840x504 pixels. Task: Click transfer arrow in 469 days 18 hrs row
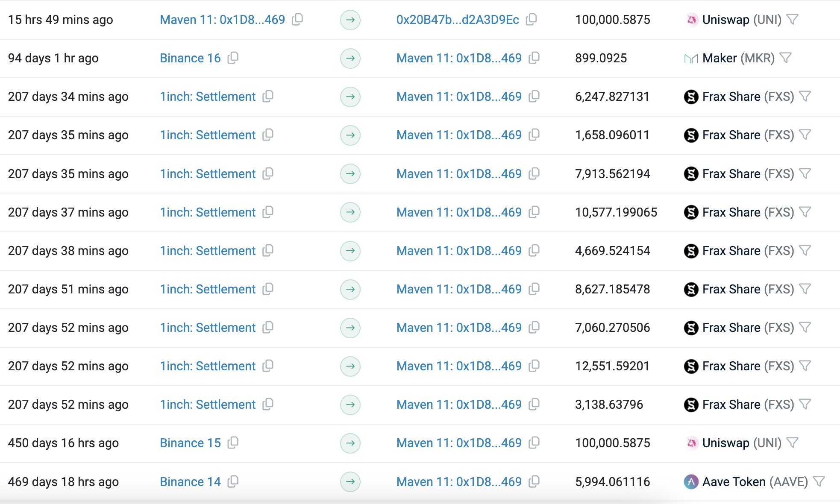[x=350, y=482]
